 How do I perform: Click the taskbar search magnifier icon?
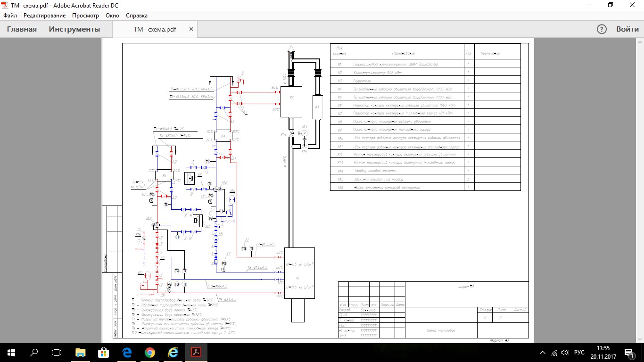[34, 352]
